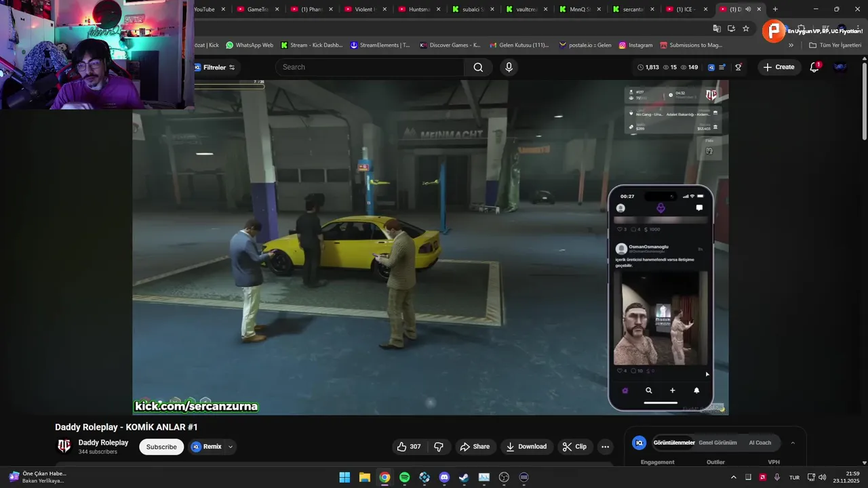868x488 pixels.
Task: Bookmark this page with the star icon
Action: pyautogui.click(x=746, y=28)
